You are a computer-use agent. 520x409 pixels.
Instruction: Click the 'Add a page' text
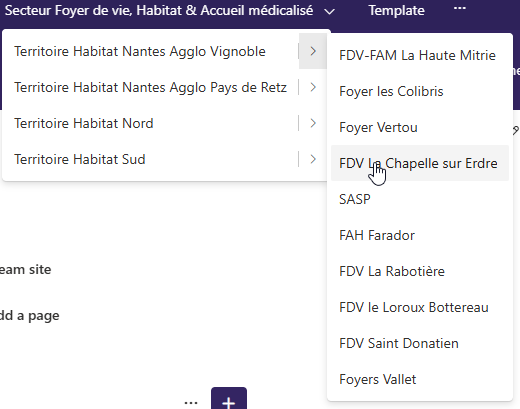tap(29, 316)
